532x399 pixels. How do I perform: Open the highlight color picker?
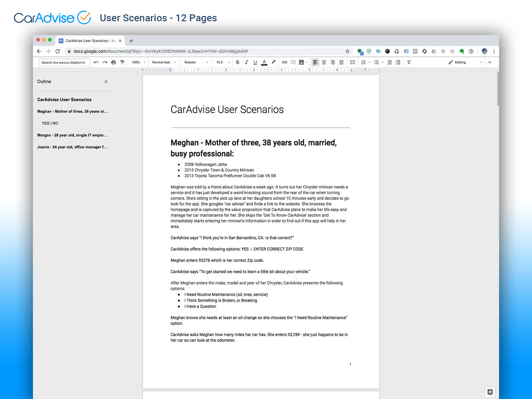pos(274,62)
